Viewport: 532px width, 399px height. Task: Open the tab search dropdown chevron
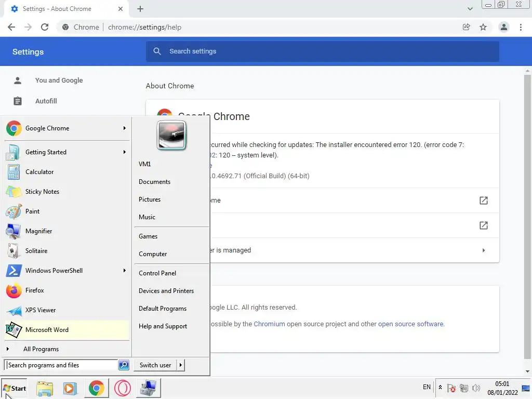[x=470, y=9]
